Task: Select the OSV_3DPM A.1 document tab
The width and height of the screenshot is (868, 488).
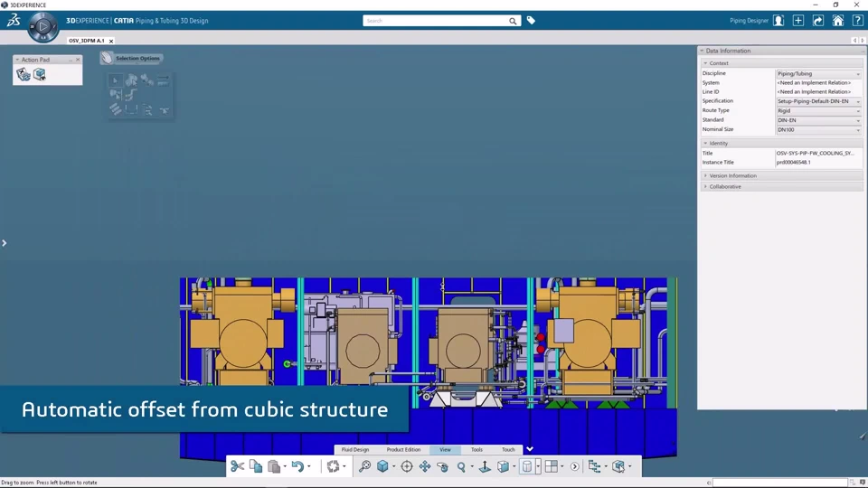Action: 87,41
